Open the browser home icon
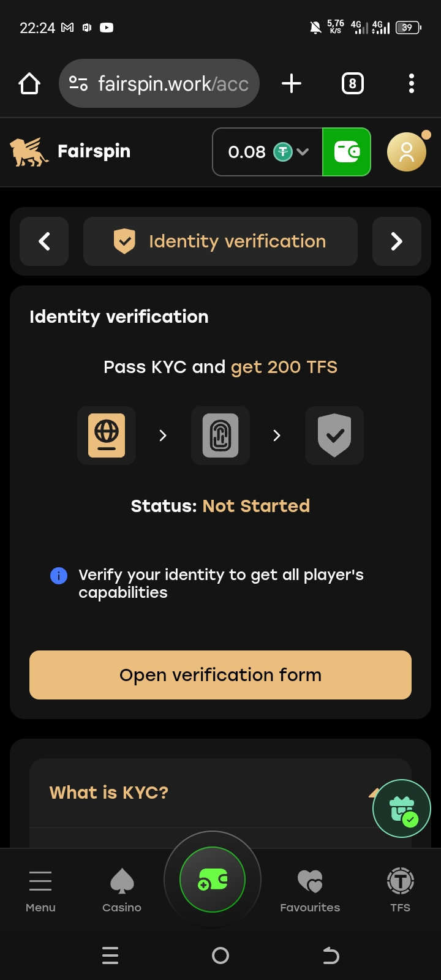The height and width of the screenshot is (980, 441). (x=29, y=83)
